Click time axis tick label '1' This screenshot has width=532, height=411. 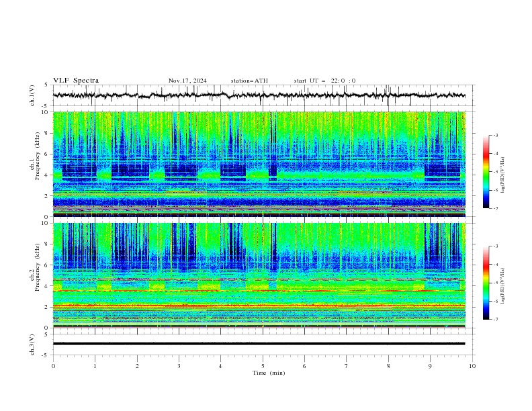tap(95, 366)
